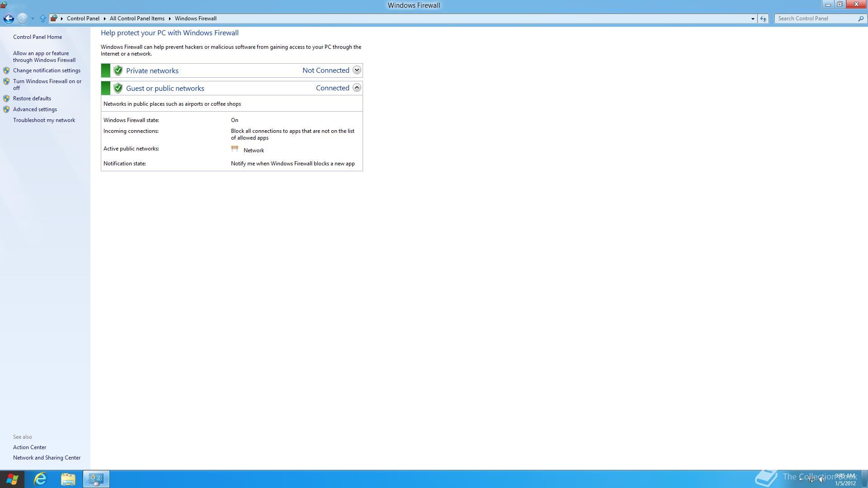Click shield icon beside Turn Windows Firewall
The width and height of the screenshot is (868, 488).
click(x=6, y=81)
